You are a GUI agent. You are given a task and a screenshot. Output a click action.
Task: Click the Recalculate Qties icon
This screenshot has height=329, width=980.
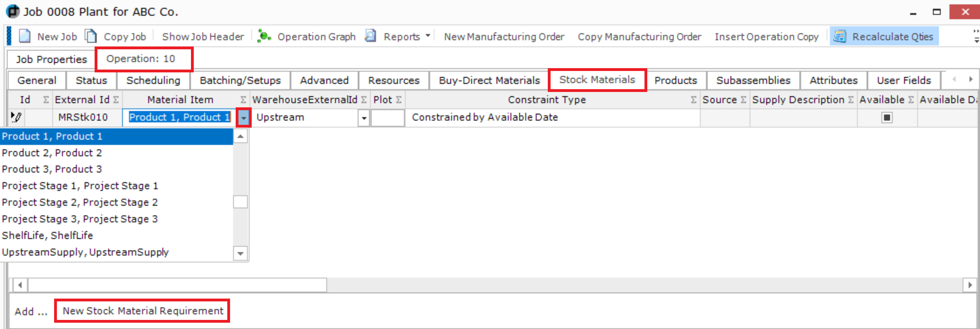coord(840,37)
